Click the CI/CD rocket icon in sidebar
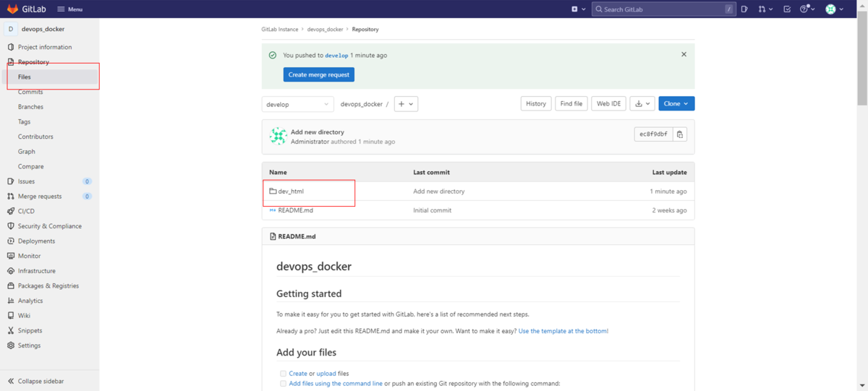Viewport: 868px width, 391px height. click(11, 211)
